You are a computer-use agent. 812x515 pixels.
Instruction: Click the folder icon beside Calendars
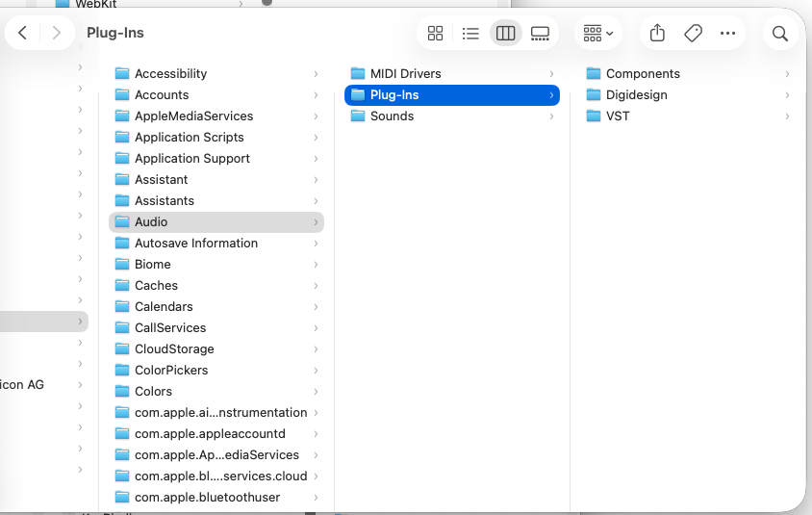click(122, 306)
